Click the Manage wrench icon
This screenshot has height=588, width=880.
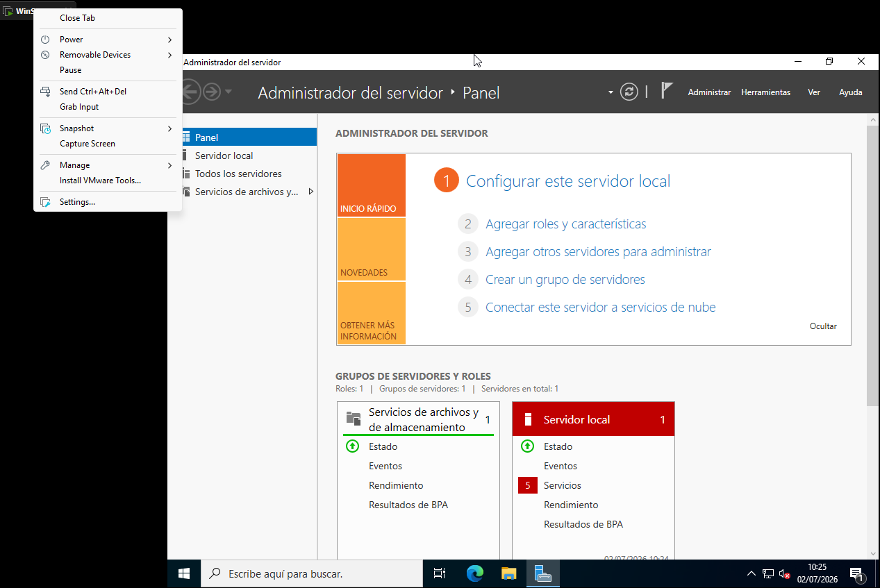45,165
